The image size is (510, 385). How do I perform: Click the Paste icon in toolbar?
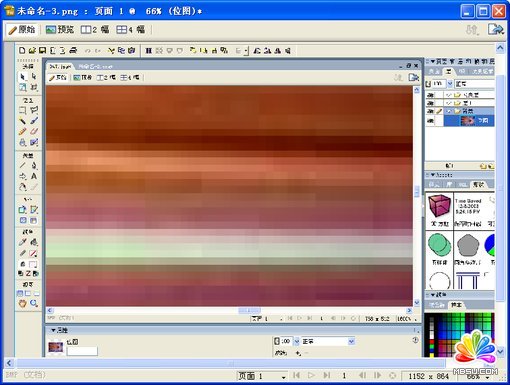click(131, 50)
